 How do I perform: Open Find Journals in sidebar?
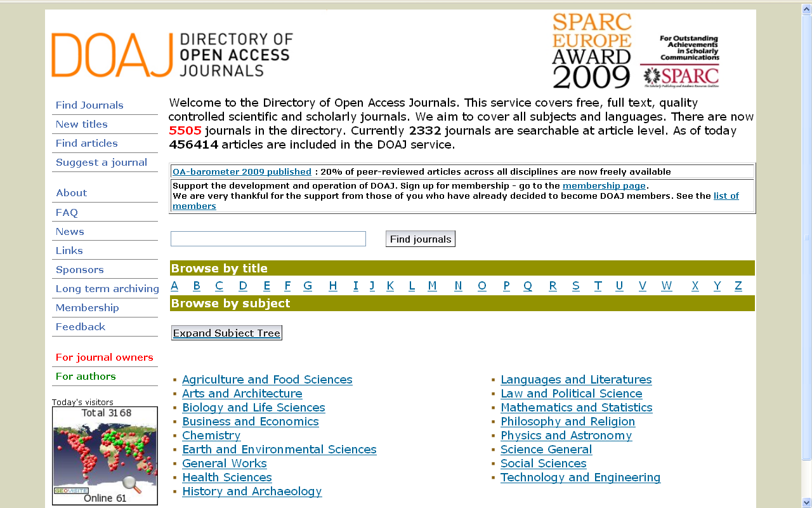89,105
